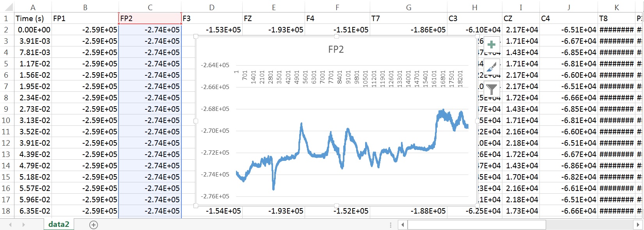Select column C header
This screenshot has height=230, width=644.
point(150,7)
